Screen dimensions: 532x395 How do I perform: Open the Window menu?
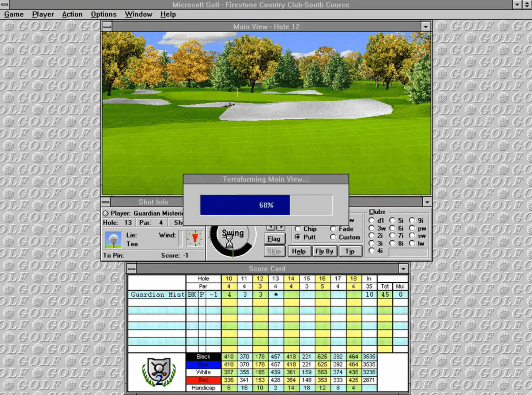(139, 14)
